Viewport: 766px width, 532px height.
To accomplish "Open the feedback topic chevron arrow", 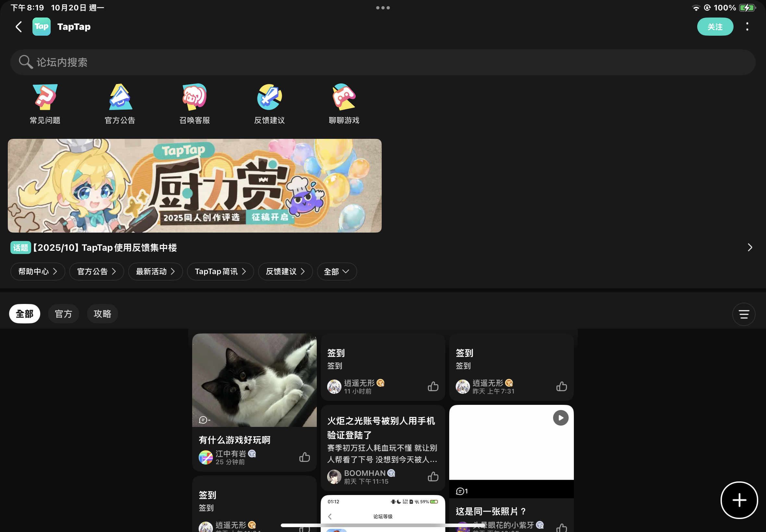I will tap(750, 247).
